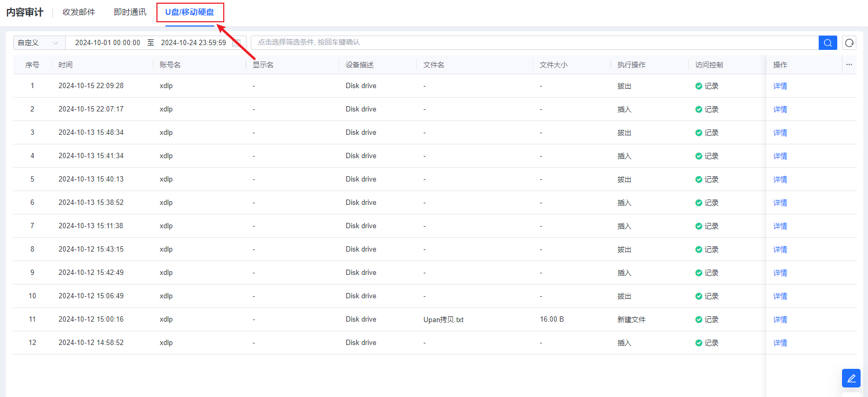Switch to the 收发邮件 tab
The width and height of the screenshot is (868, 397).
point(78,12)
